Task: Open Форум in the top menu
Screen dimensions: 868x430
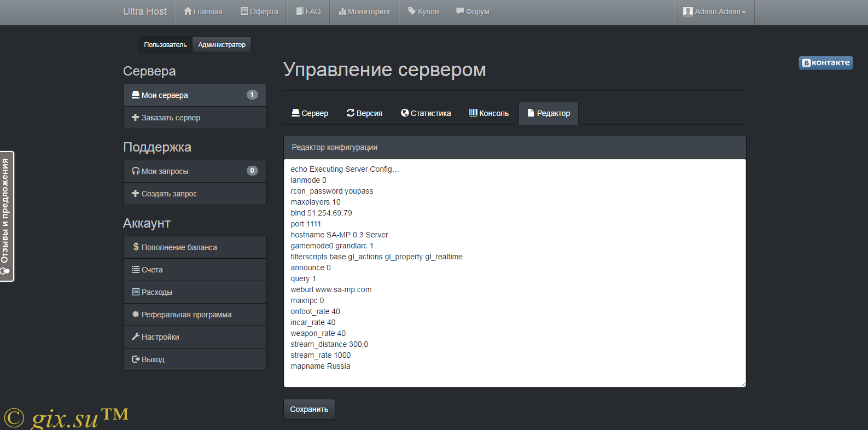Action: (x=473, y=11)
